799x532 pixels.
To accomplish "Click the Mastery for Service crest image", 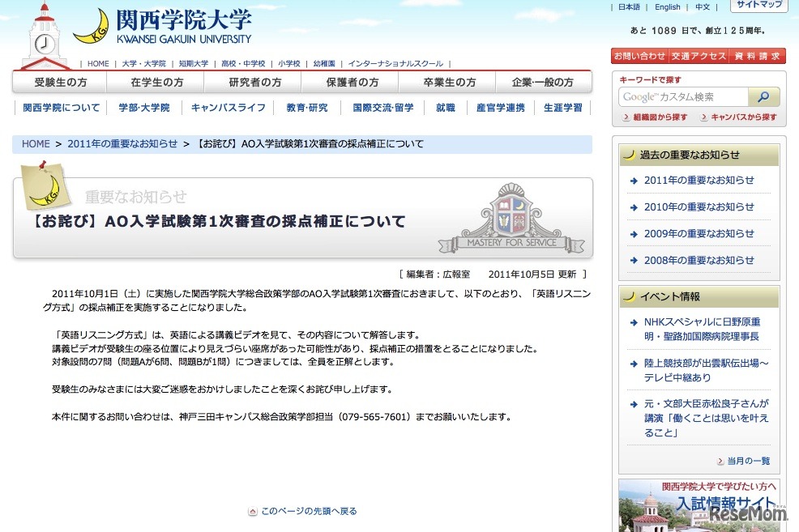I will [511, 219].
